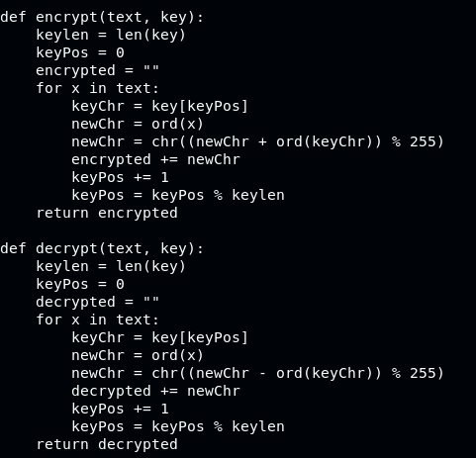The height and width of the screenshot is (458, 476).
Task: Click the first 'for x in text:' loop
Action: [98, 88]
